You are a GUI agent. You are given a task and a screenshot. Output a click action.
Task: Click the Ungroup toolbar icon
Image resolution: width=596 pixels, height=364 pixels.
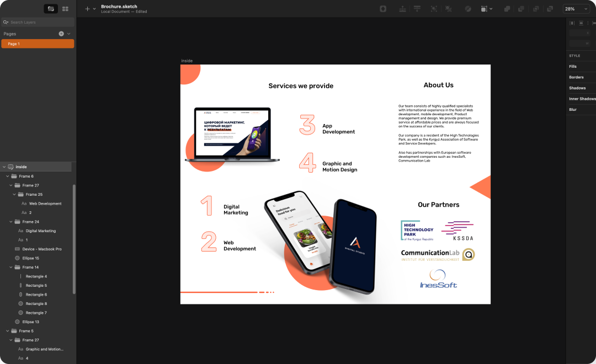(449, 9)
